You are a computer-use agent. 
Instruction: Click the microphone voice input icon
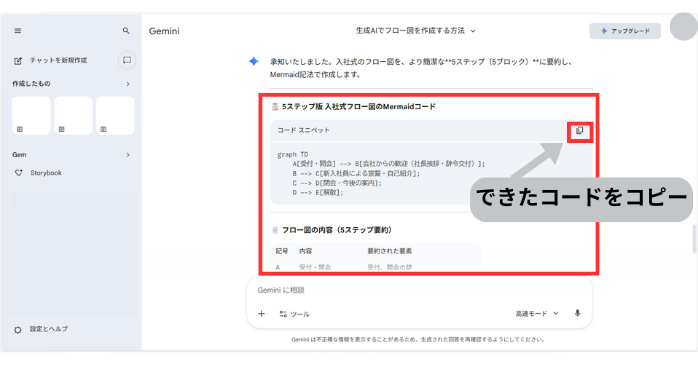pyautogui.click(x=577, y=313)
